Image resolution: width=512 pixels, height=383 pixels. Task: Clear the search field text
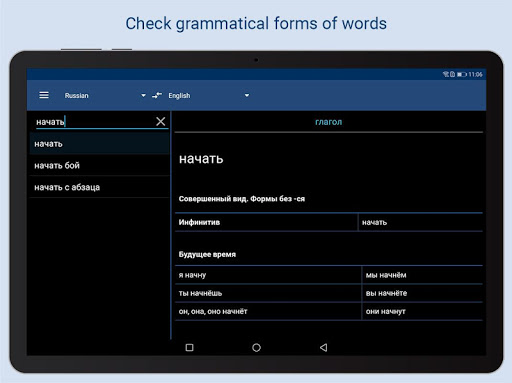click(161, 121)
